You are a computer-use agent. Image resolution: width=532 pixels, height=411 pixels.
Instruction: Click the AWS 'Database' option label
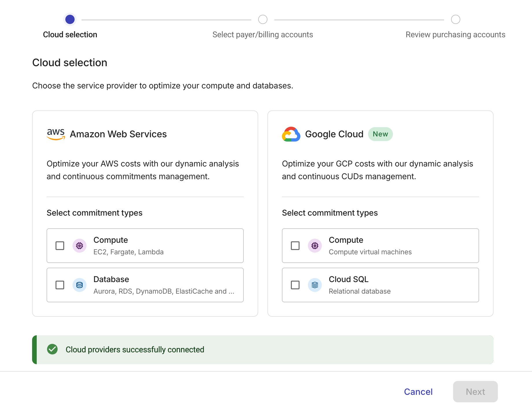coord(111,279)
